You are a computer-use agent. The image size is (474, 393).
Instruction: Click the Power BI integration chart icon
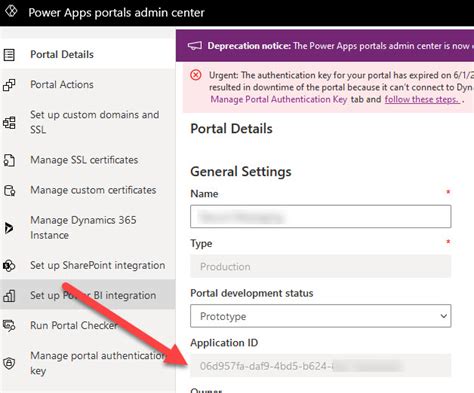[x=9, y=296]
